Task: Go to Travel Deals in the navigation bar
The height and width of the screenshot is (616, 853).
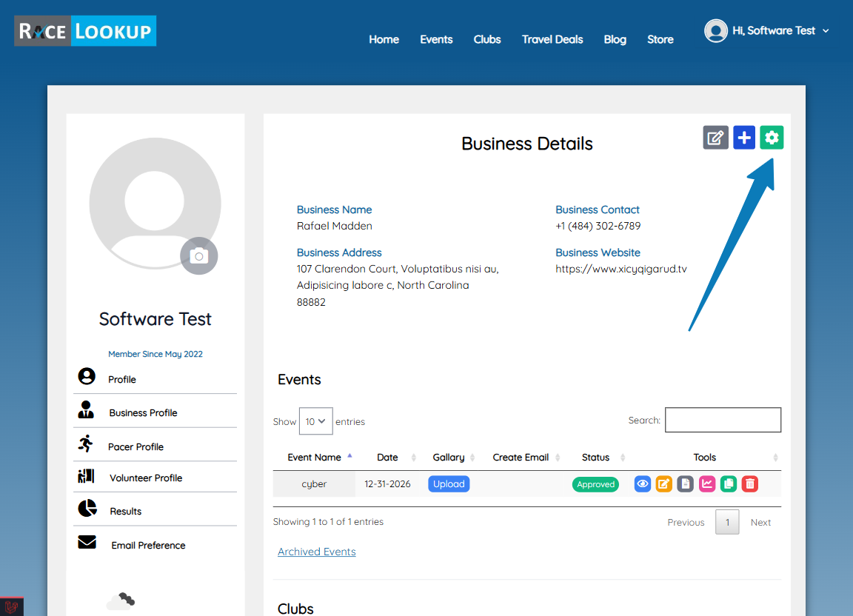Action: [552, 39]
